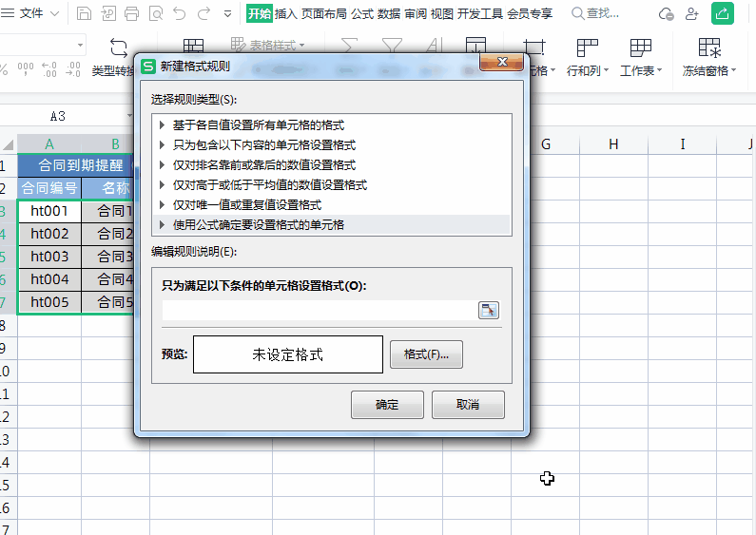
Task: Open the Name Box dropdown arrow
Action: tap(129, 116)
